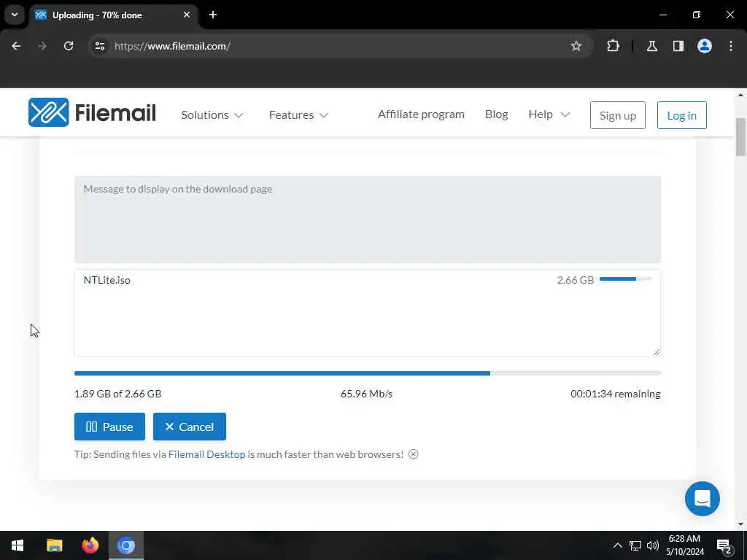
Task: Click the 00:01:34 remaining text
Action: (x=616, y=394)
